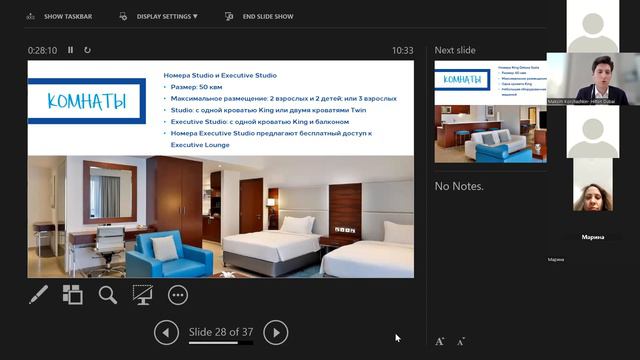Open See all slides grid view
This screenshot has height=360, width=640.
click(x=73, y=295)
